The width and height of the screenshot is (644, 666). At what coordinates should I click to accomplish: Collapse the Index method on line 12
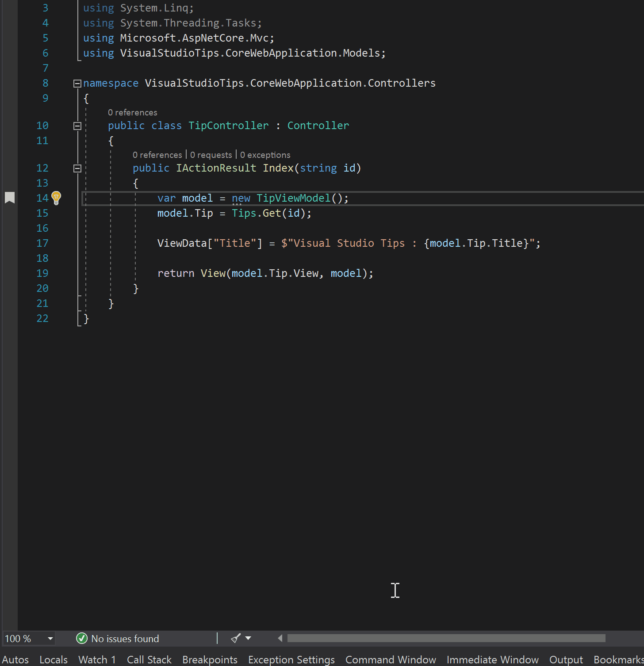[x=77, y=168]
